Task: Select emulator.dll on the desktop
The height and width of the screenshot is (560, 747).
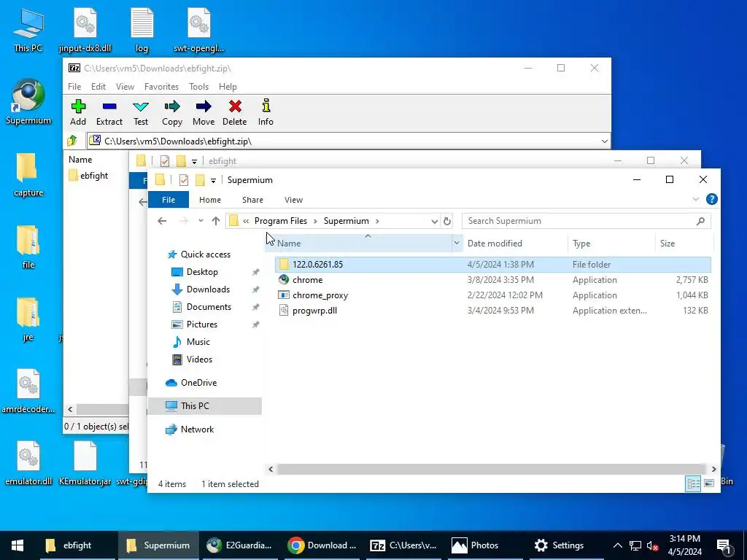Action: [28, 463]
